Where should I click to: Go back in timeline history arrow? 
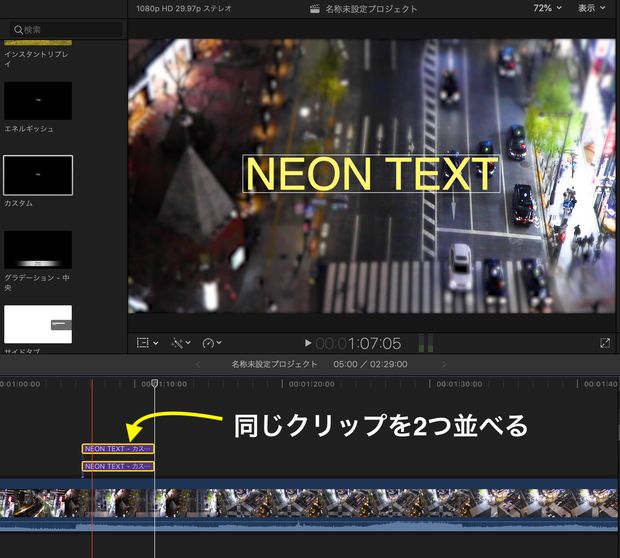[198, 364]
